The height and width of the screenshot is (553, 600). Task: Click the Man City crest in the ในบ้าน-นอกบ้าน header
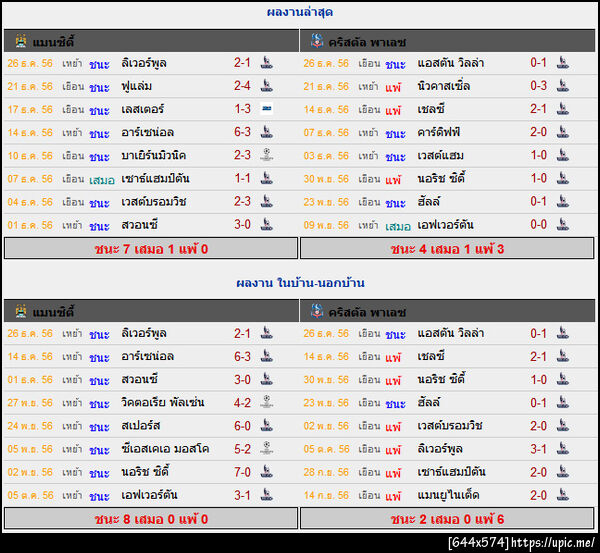(x=21, y=311)
